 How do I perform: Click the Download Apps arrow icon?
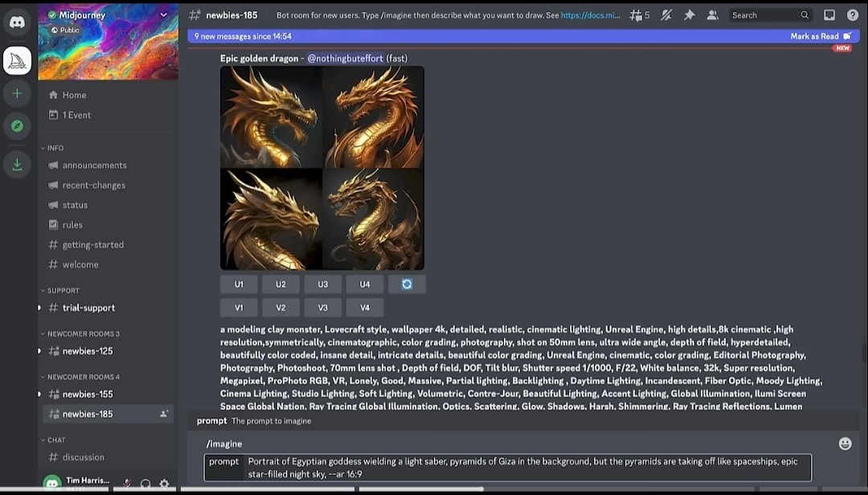point(17,165)
